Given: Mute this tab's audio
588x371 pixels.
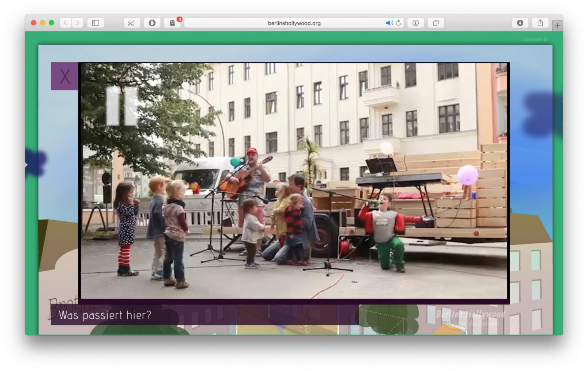Looking at the screenshot, I should click(389, 23).
